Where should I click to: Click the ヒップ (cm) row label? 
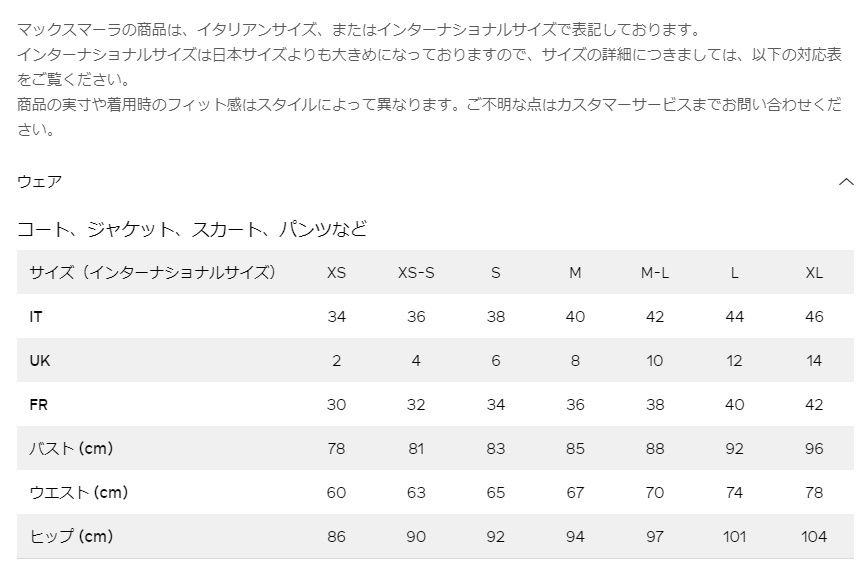click(x=71, y=536)
